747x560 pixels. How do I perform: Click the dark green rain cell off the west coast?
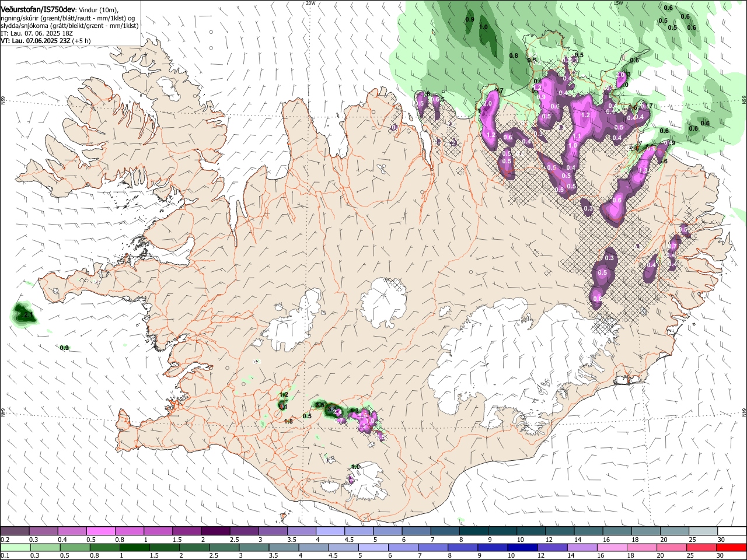23,314
